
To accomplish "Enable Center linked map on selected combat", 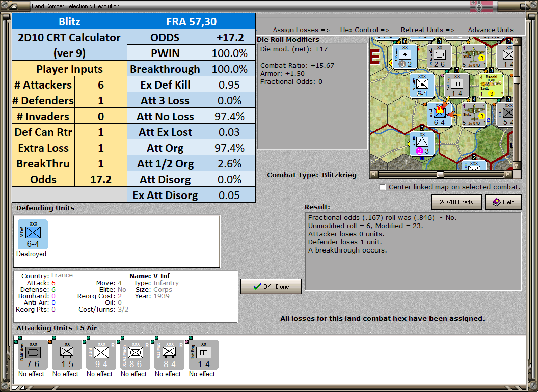I will click(383, 187).
